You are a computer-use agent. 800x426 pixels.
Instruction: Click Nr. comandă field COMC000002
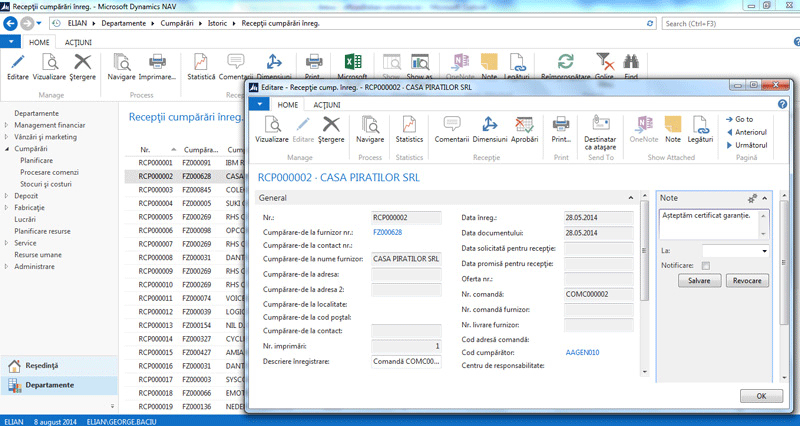pyautogui.click(x=599, y=294)
